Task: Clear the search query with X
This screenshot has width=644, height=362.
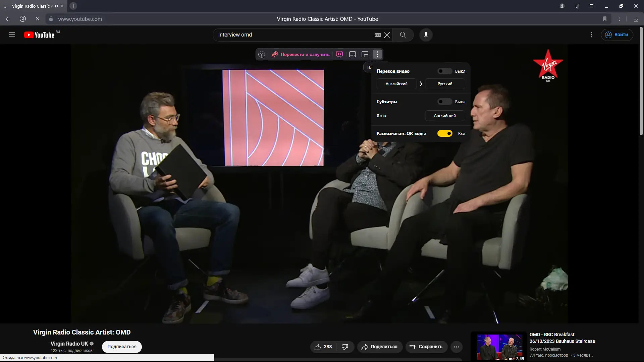Action: point(387,35)
